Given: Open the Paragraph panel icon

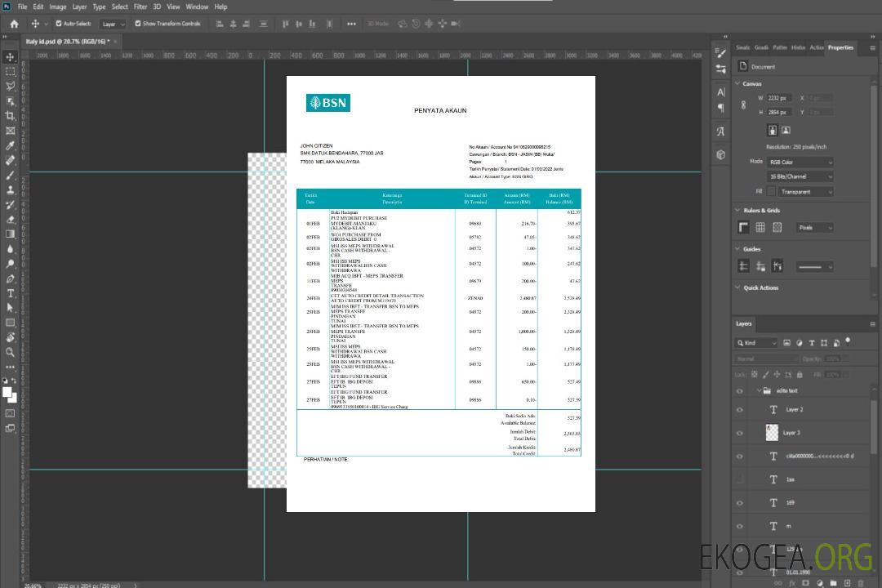Looking at the screenshot, I should (721, 108).
